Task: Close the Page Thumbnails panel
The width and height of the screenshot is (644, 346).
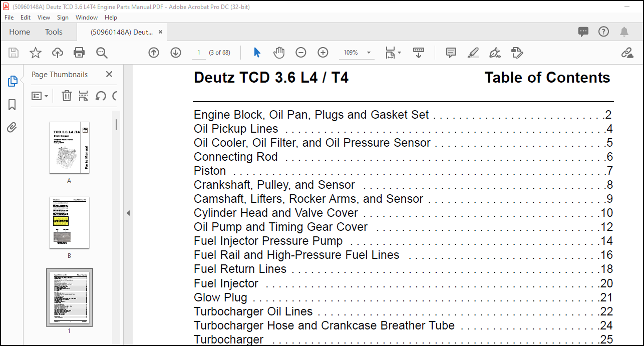Action: (x=109, y=74)
